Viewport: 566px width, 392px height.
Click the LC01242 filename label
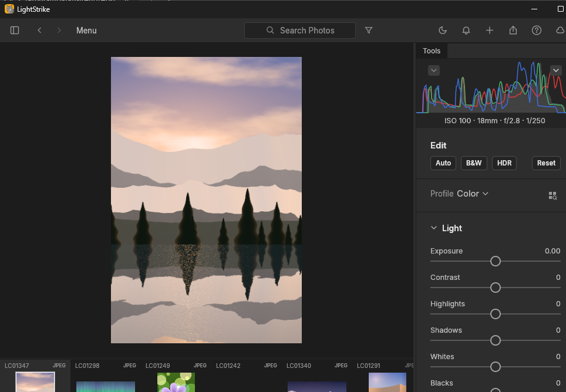pyautogui.click(x=228, y=366)
